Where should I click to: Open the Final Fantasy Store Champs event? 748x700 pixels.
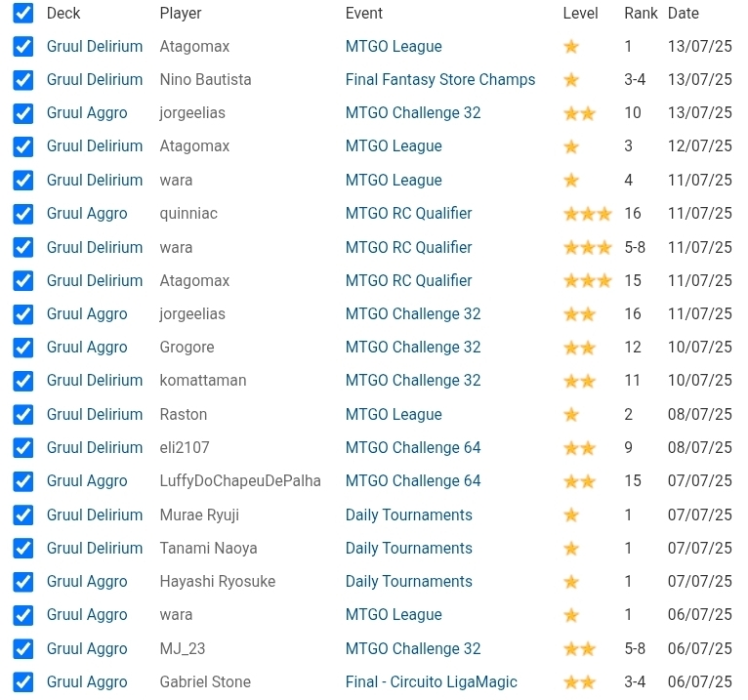[440, 80]
